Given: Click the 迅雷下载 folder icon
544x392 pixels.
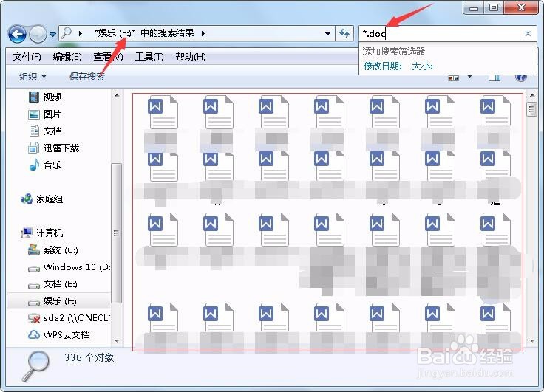Looking at the screenshot, I should 34,148.
